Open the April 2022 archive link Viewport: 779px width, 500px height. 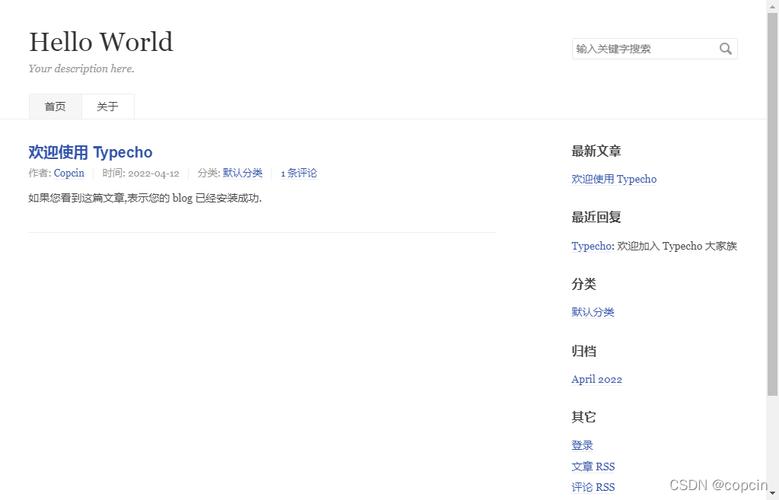tap(597, 379)
